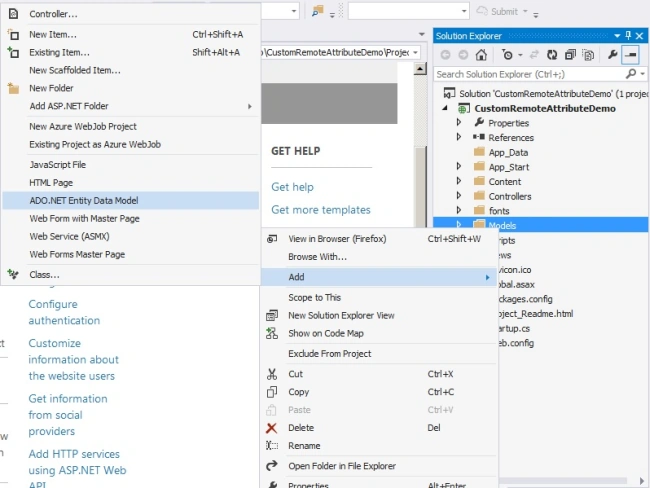Click the pin icon on Solution Explorer title
The image size is (650, 488).
[x=628, y=36]
